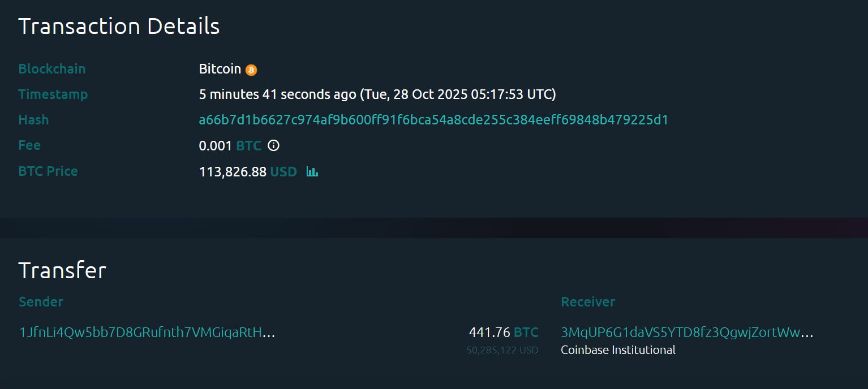Click the orange BTC logo next to Bitcoin
868x389 pixels.
pos(251,69)
